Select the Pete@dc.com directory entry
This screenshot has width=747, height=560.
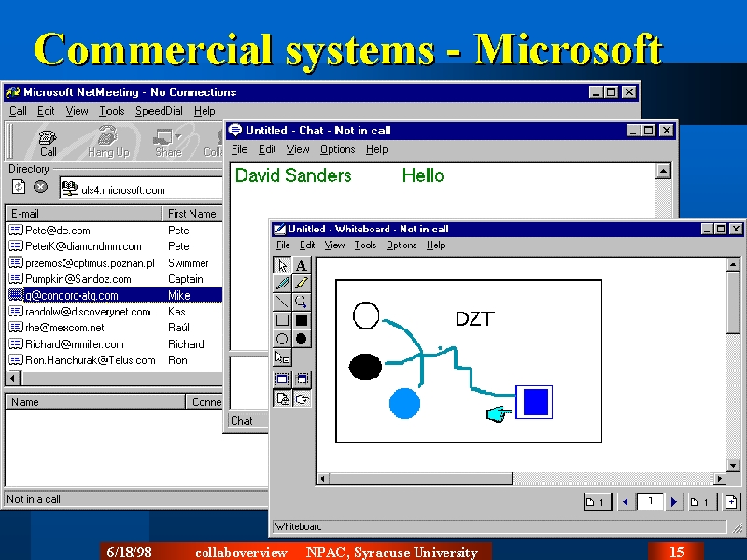pyautogui.click(x=114, y=231)
